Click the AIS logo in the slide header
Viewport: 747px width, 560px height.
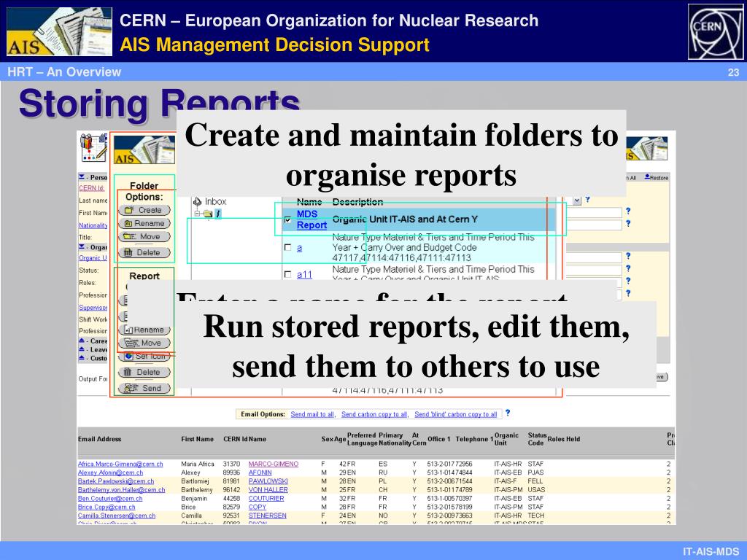tap(60, 32)
